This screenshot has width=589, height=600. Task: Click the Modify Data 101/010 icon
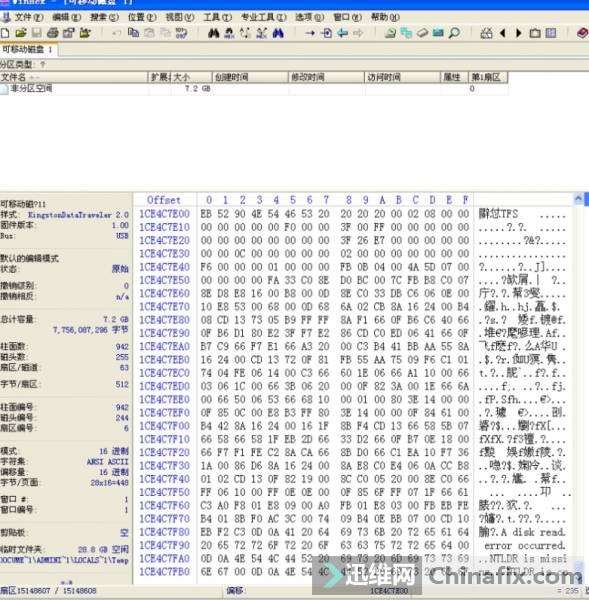(181, 33)
